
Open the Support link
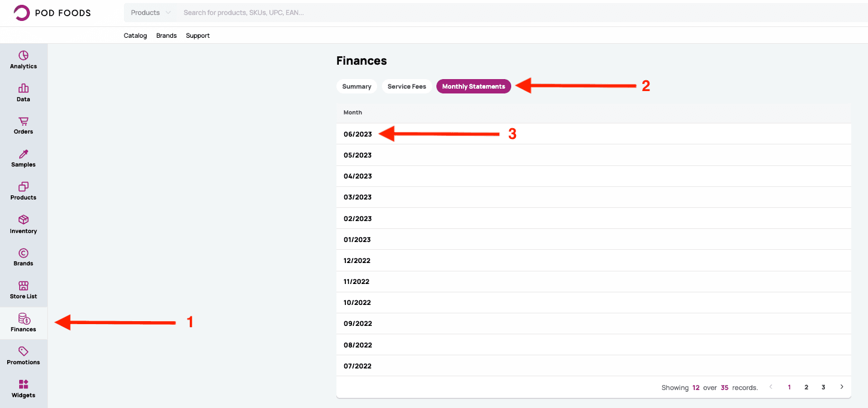[198, 35]
